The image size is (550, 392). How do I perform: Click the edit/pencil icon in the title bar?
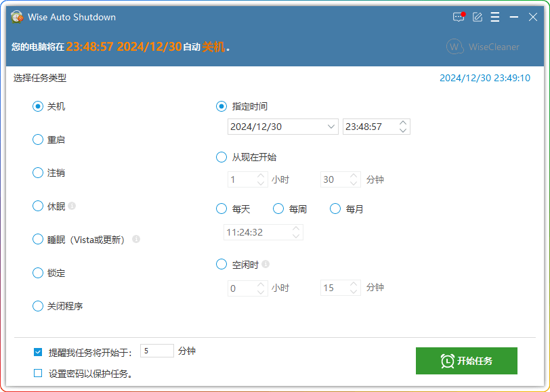point(478,17)
